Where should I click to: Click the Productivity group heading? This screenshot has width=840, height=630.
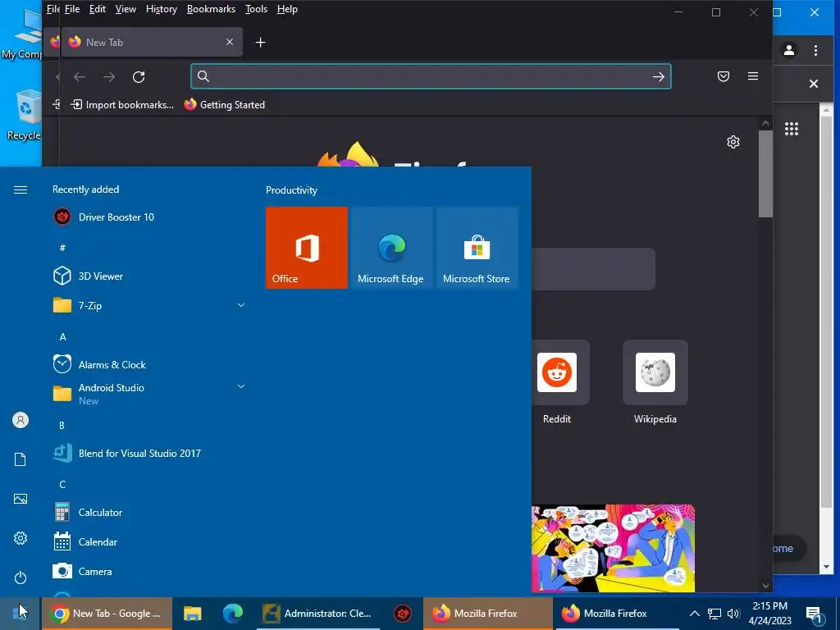(x=291, y=190)
